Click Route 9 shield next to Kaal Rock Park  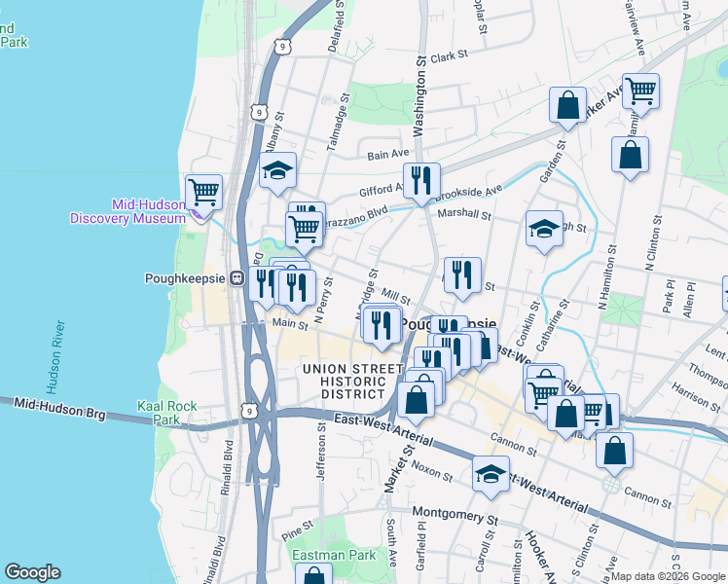point(250,411)
